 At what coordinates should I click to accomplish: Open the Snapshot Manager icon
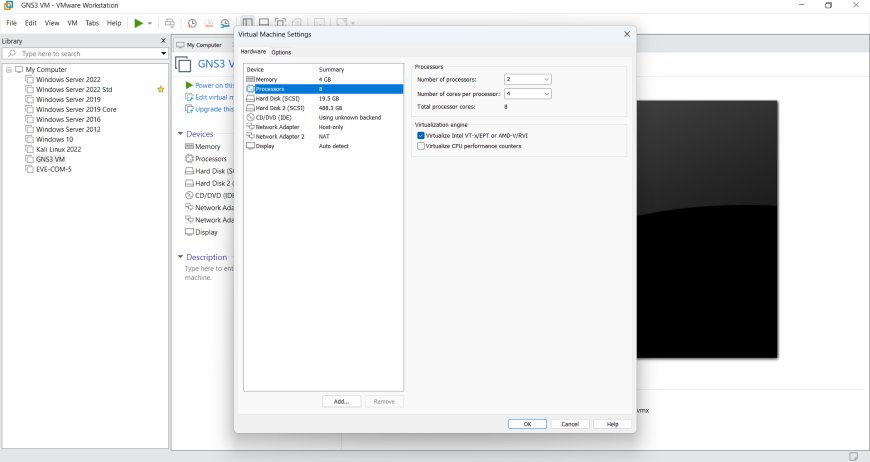225,23
